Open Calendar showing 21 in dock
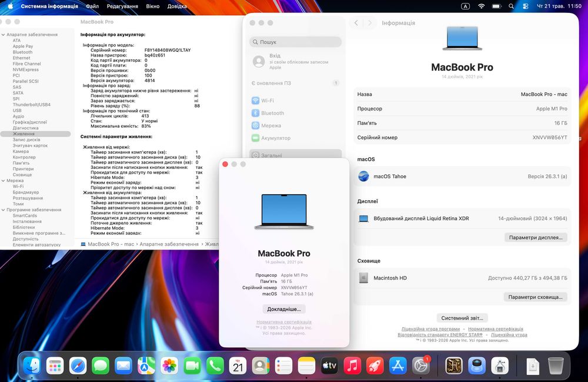The height and width of the screenshot is (382, 588). pos(238,365)
